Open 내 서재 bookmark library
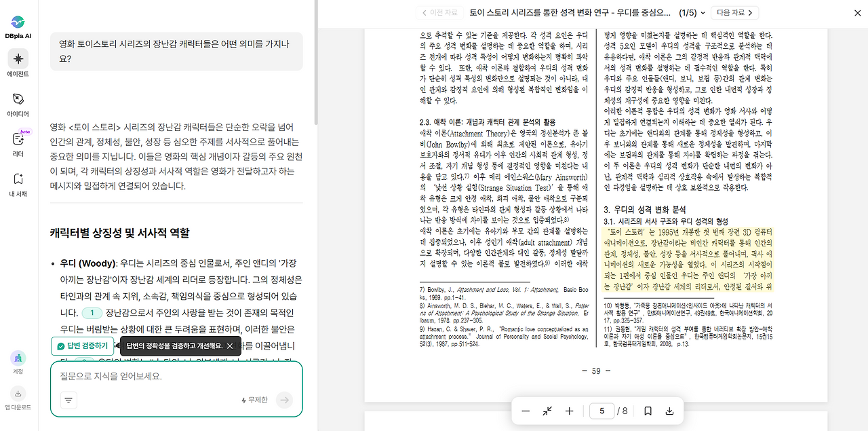This screenshot has height=431, width=868. tap(18, 184)
